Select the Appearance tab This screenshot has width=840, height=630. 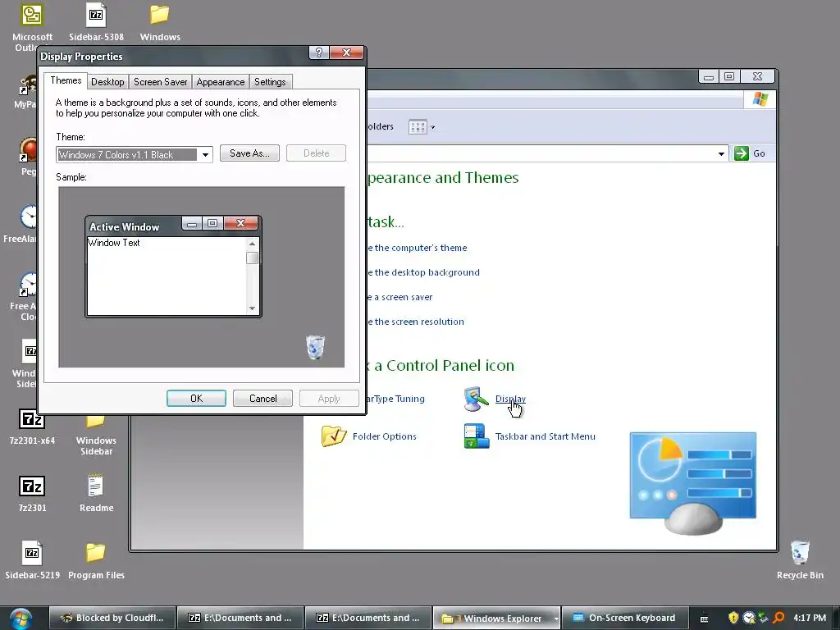[220, 81]
